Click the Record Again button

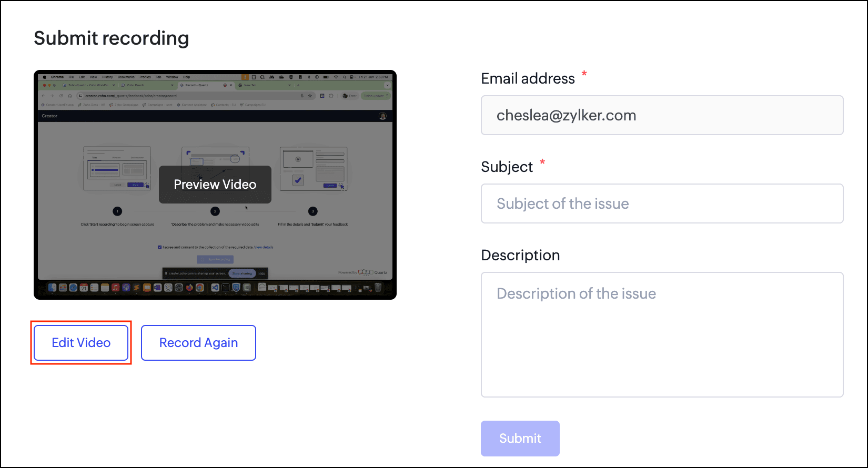(x=198, y=343)
